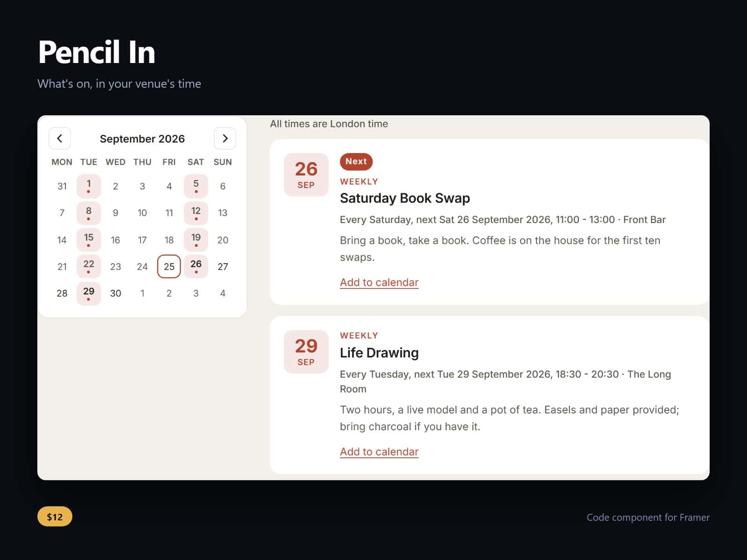
Task: Select September 1 event day
Action: pos(89,186)
